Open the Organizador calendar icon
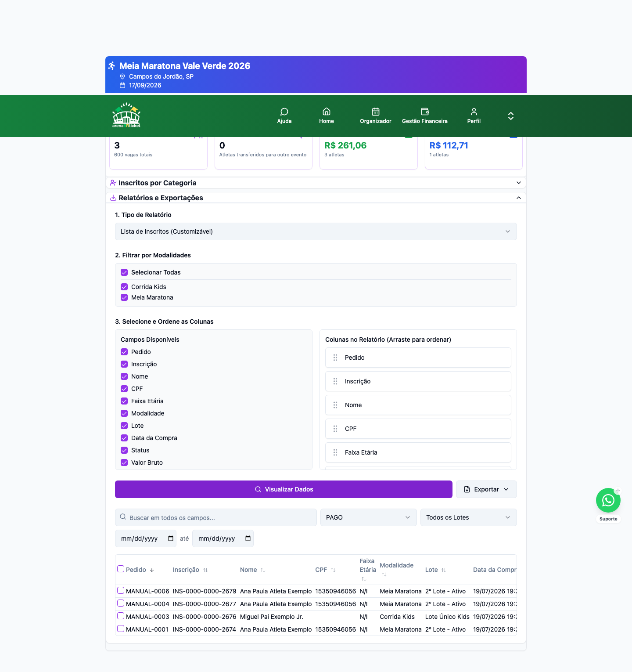 376,112
